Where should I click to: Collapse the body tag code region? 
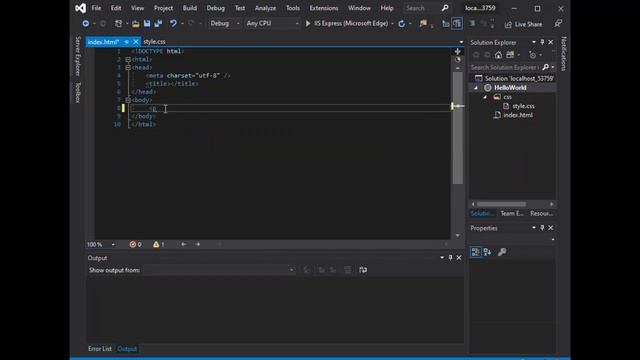128,100
